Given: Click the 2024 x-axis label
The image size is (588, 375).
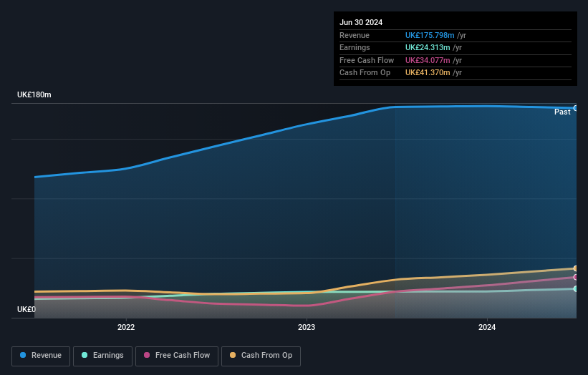Looking at the screenshot, I should [x=487, y=327].
